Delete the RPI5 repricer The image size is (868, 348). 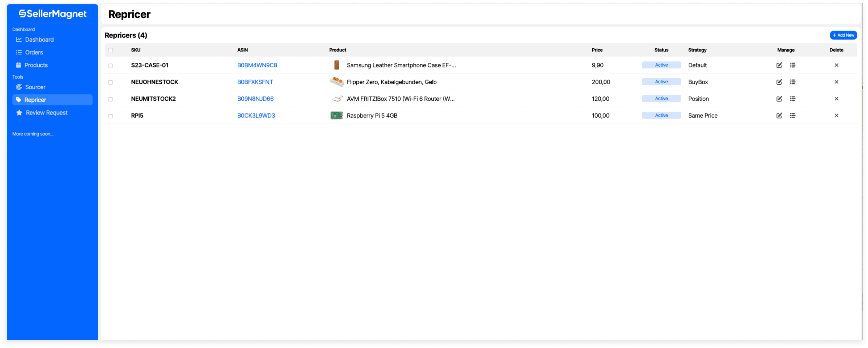836,116
